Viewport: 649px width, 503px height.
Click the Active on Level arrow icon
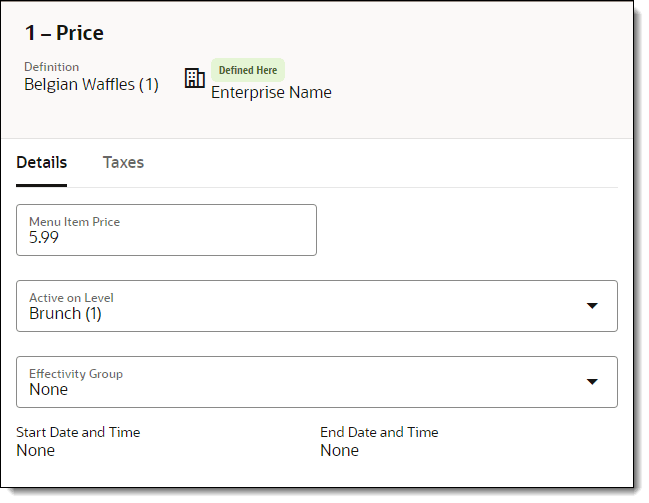(x=592, y=306)
